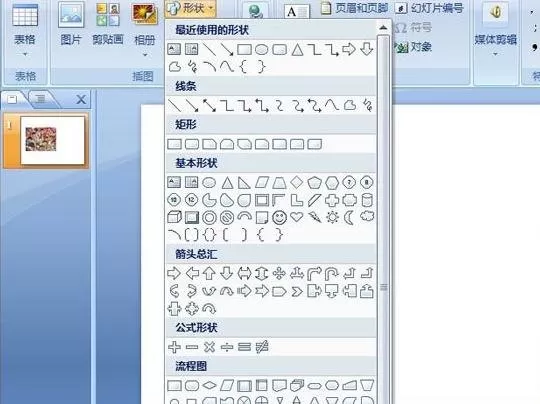540x404 pixels.
Task: Select the equal sign in 公式形状
Action: [x=245, y=347]
